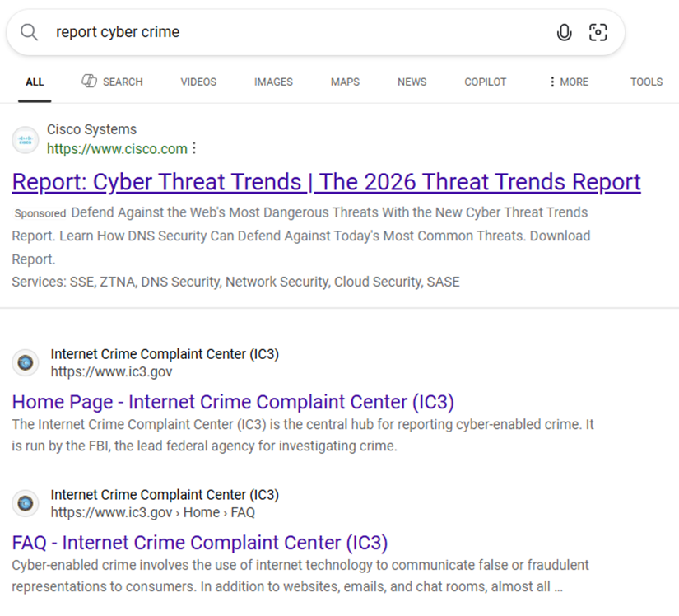Click the 'Sponsored' label on the Cisco ad
Image resolution: width=679 pixels, height=616 pixels.
pyautogui.click(x=40, y=213)
